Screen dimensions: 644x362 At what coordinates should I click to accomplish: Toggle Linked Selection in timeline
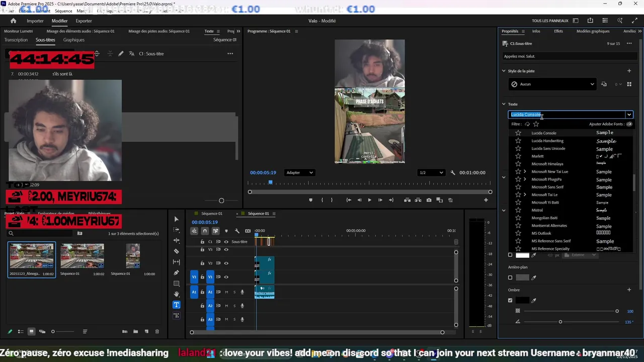click(215, 231)
